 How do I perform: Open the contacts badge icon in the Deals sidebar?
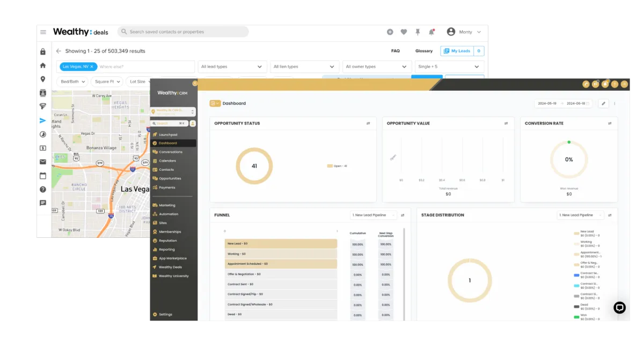click(x=43, y=93)
